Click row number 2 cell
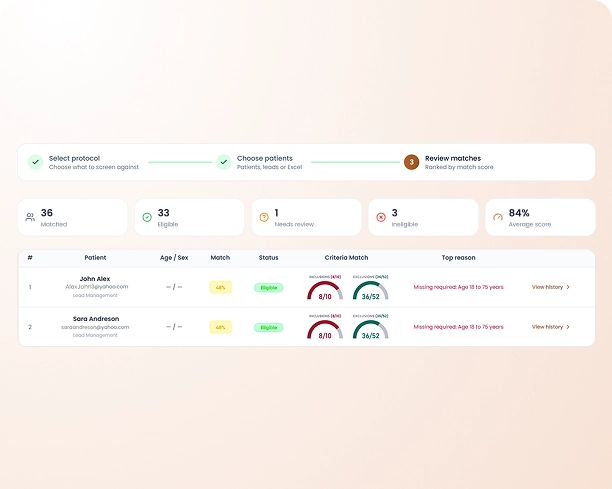 click(x=30, y=327)
